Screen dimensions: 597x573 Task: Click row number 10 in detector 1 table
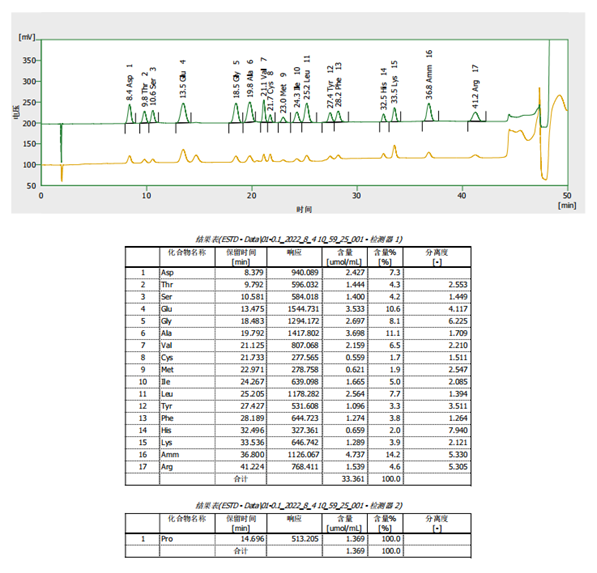click(143, 382)
